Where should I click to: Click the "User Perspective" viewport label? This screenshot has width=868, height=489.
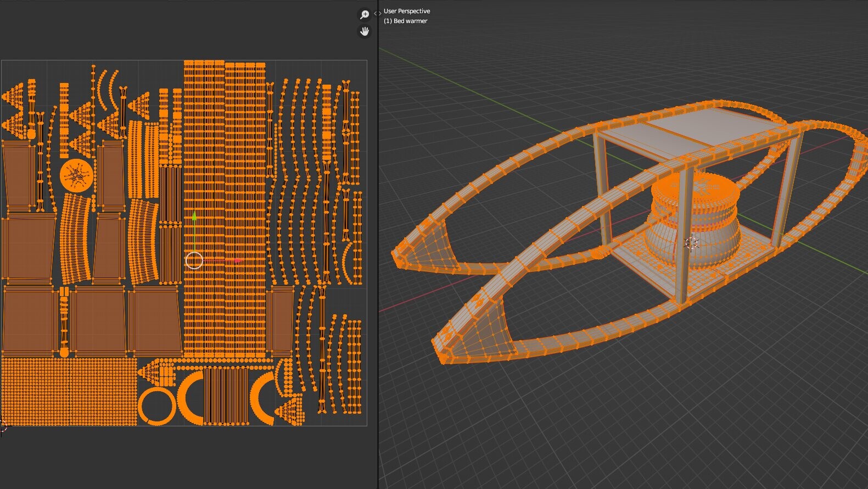[407, 11]
